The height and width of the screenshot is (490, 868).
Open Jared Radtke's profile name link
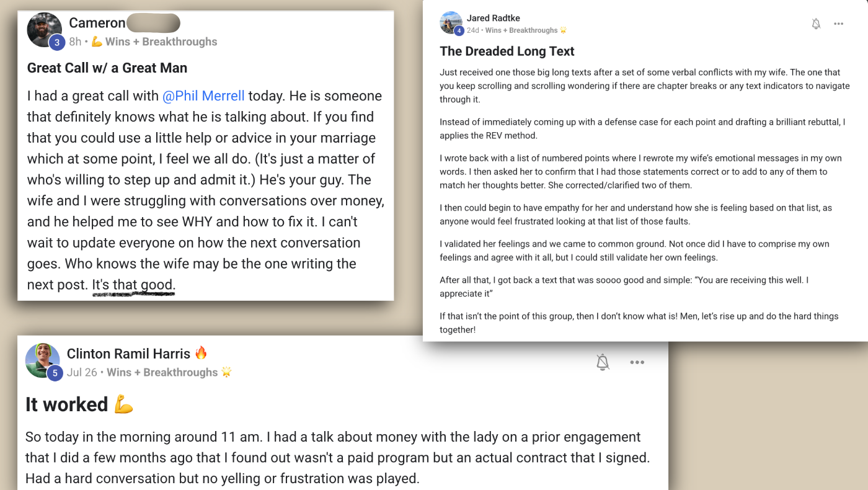tap(494, 19)
